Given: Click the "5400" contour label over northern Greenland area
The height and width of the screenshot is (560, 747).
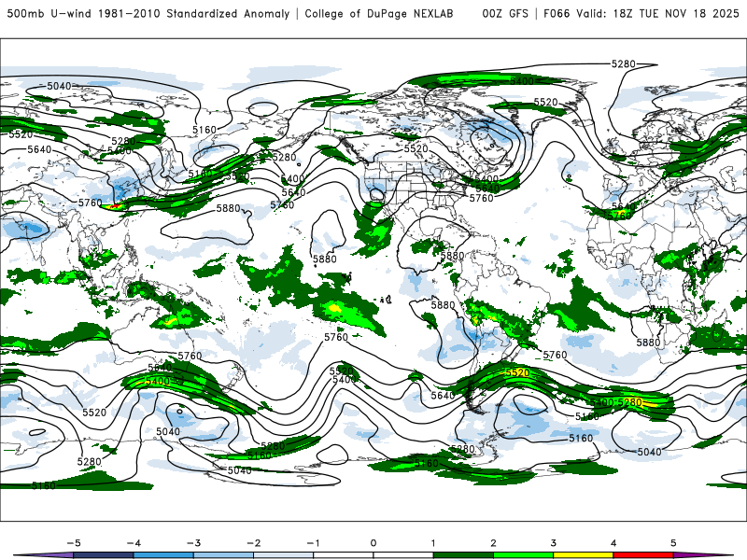Looking at the screenshot, I should [x=522, y=81].
